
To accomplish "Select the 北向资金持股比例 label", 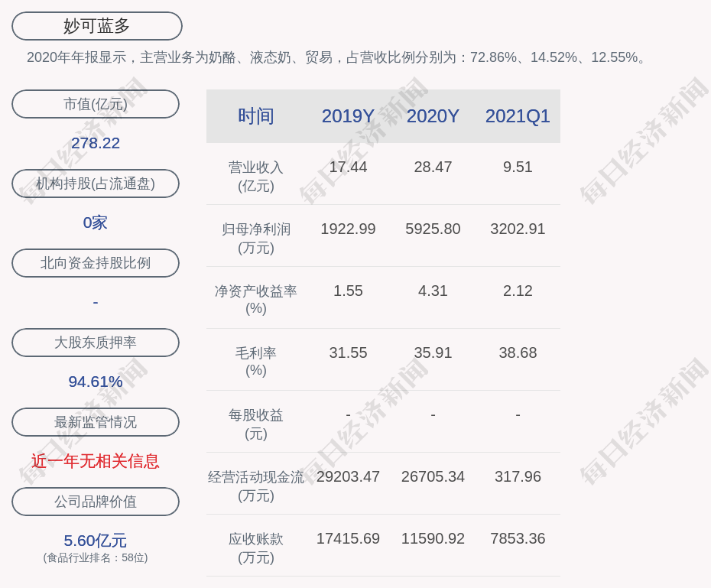I will 96,263.
